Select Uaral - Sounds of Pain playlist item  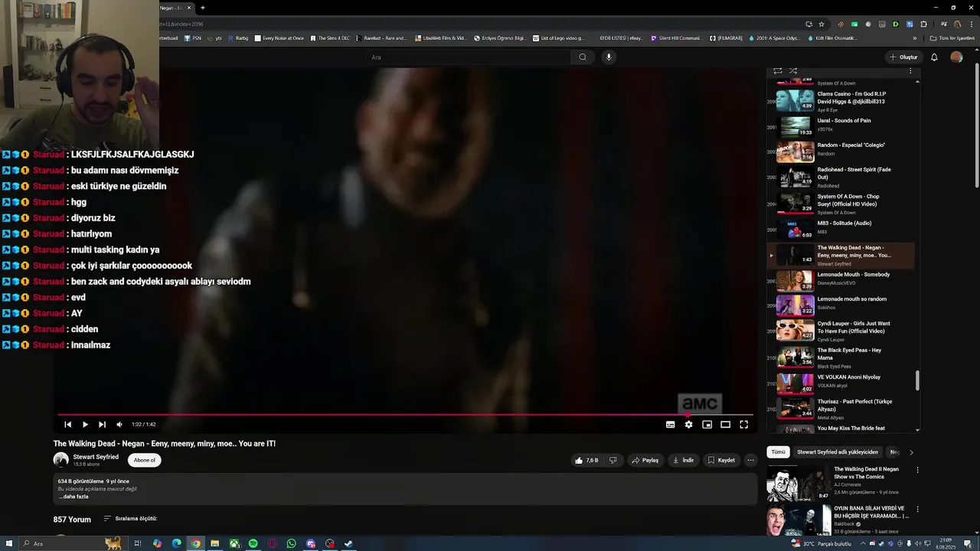tap(841, 126)
